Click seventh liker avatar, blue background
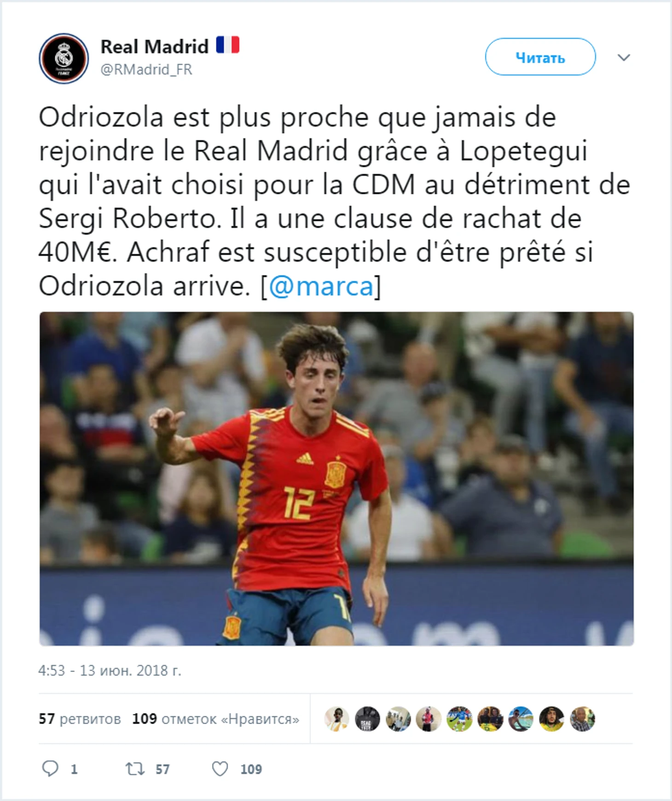Viewport: 672px width, 801px height. [x=521, y=719]
